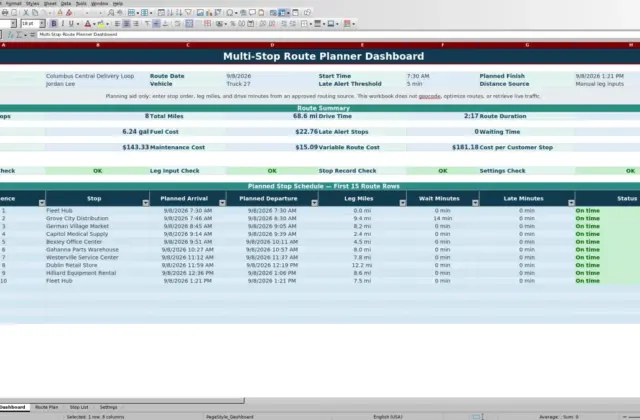This screenshot has width=640, height=420.
Task: Expand the font size dropdown
Action: click(x=42, y=24)
